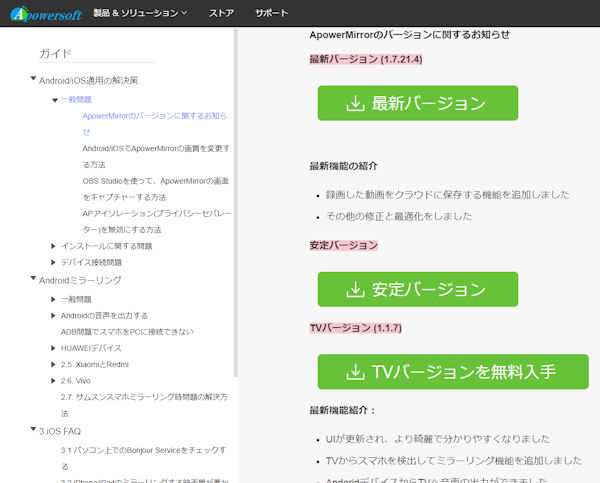600x483 pixels.
Task: Collapse the blue 一般問題 subsection arrow
Action: pyautogui.click(x=55, y=100)
